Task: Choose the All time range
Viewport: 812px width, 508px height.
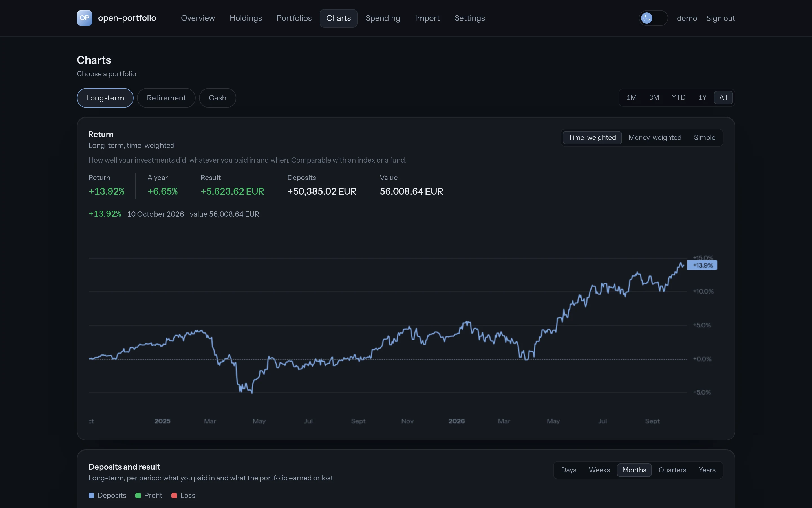Action: 723,97
